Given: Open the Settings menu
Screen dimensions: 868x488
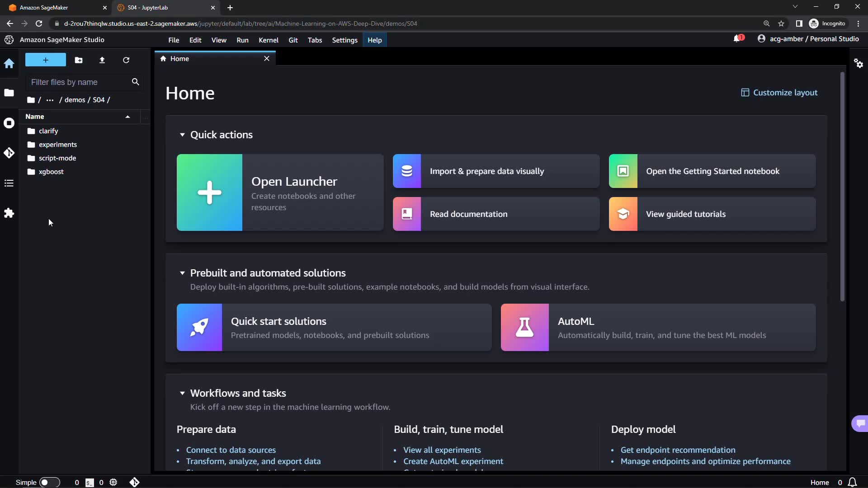Looking at the screenshot, I should (x=344, y=40).
